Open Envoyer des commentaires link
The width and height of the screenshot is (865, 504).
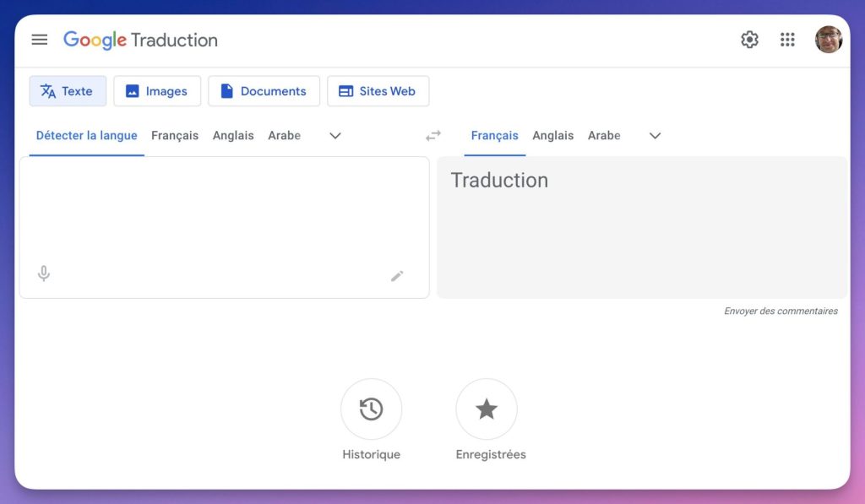[780, 311]
